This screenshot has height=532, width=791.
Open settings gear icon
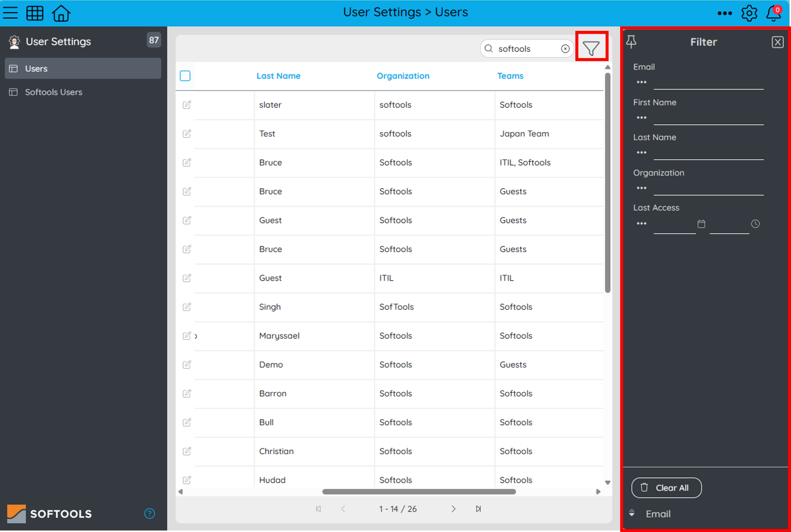pos(749,13)
